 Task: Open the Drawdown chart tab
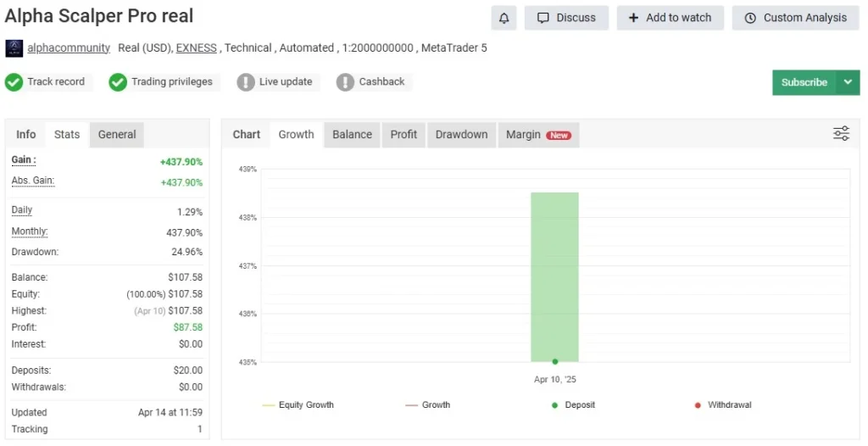(x=462, y=135)
